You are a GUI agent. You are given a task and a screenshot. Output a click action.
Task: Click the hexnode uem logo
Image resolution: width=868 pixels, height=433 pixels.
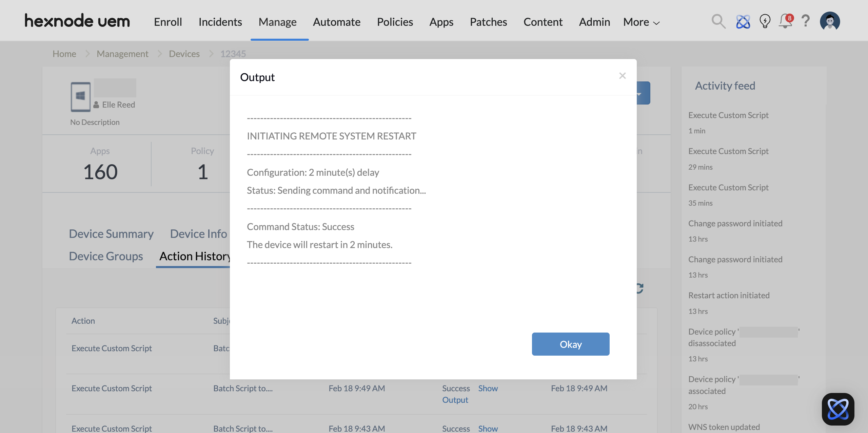click(77, 21)
